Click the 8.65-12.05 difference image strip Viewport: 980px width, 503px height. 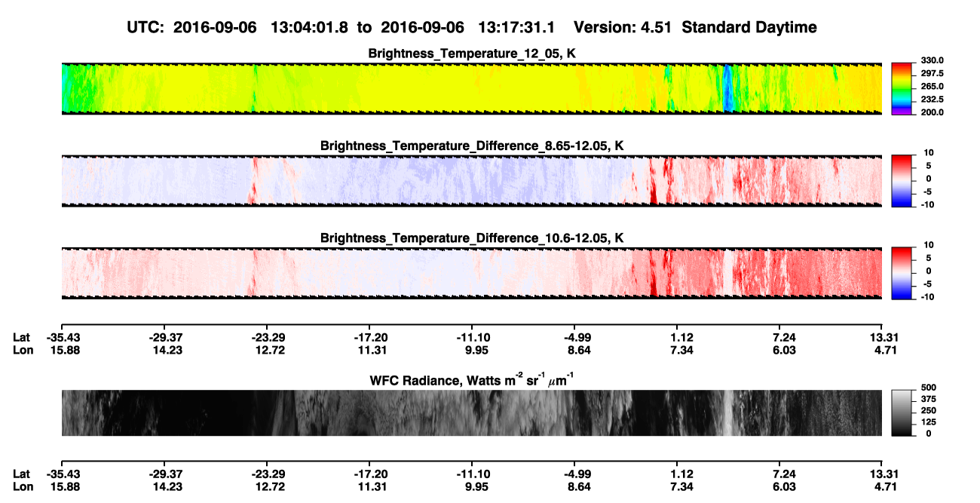(472, 180)
